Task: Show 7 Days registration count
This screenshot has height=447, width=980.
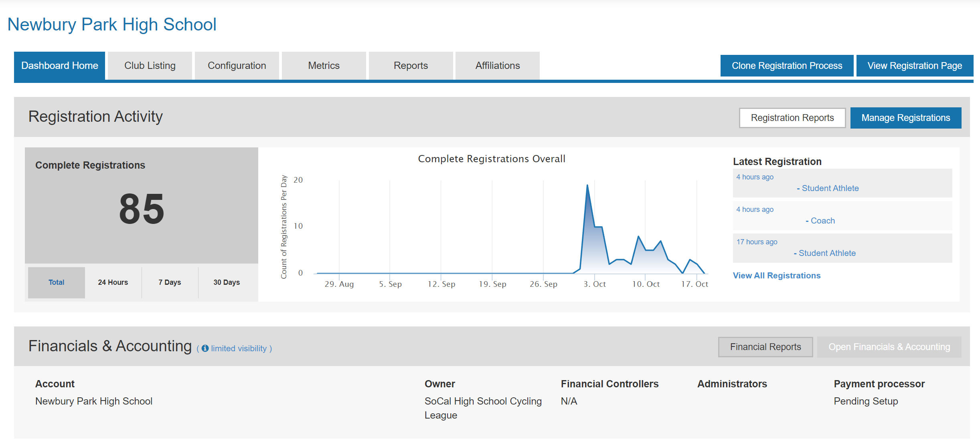Action: coord(170,282)
